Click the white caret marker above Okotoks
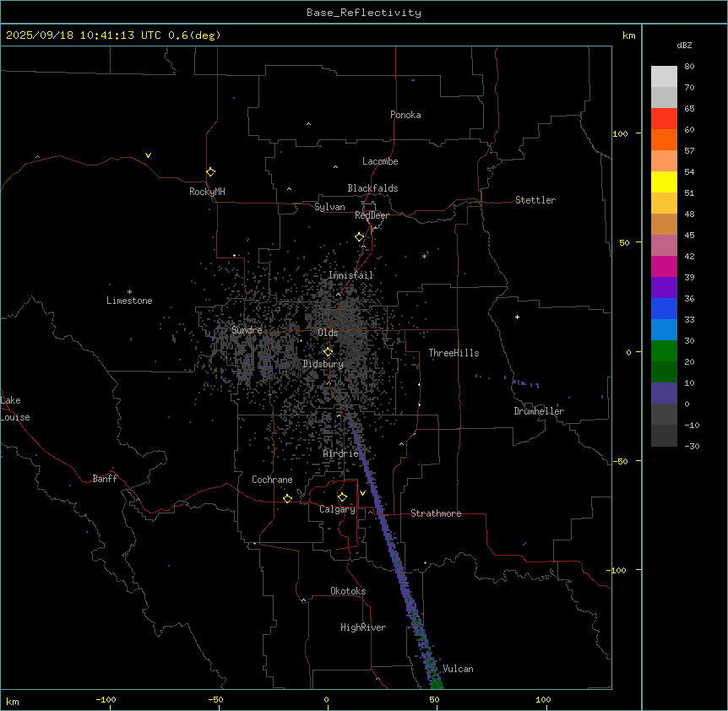This screenshot has width=728, height=711. (303, 600)
